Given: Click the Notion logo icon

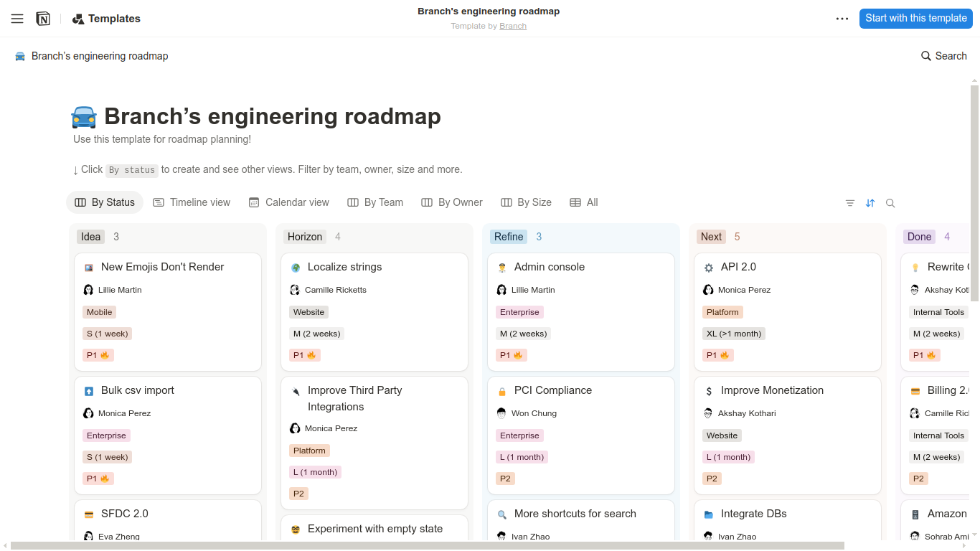Looking at the screenshot, I should point(43,19).
